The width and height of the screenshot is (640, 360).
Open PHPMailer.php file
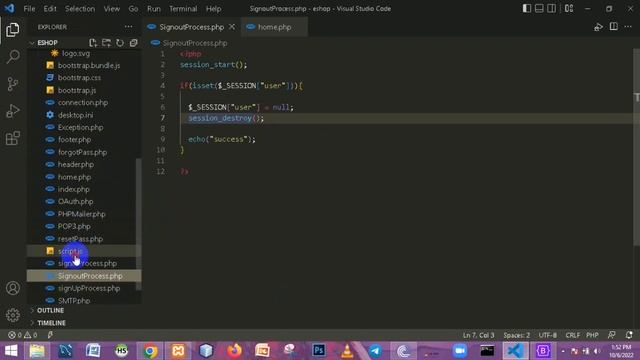click(x=84, y=214)
